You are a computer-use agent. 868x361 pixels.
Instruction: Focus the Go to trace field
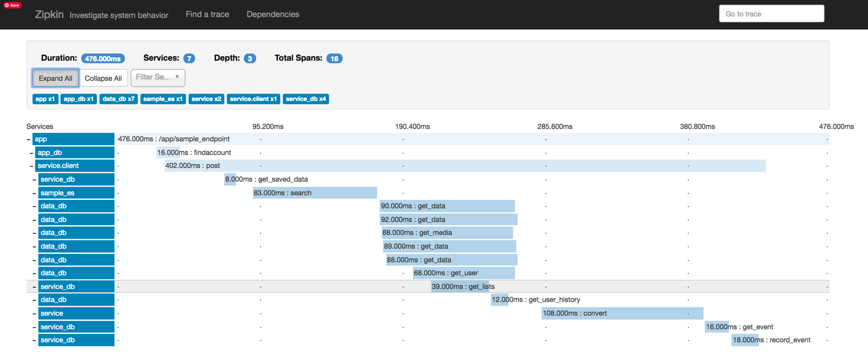click(771, 14)
